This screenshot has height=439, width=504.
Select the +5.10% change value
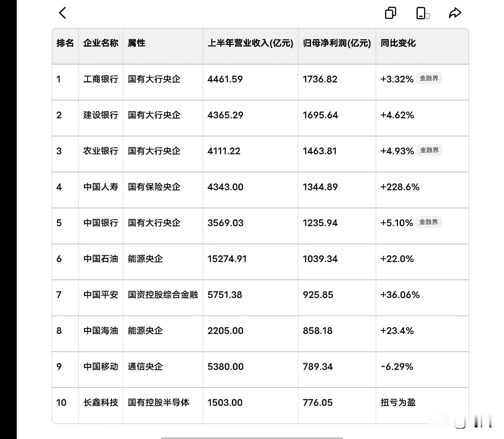[x=397, y=223]
